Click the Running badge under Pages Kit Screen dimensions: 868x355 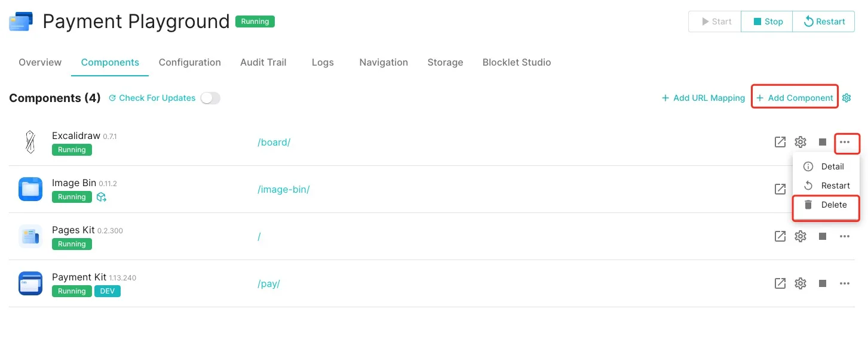click(72, 244)
